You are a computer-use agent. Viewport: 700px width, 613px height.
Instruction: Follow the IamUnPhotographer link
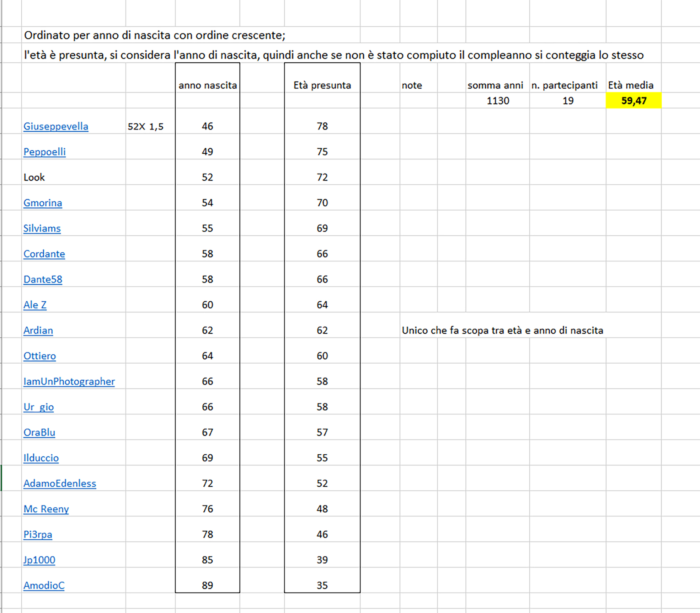(x=69, y=381)
